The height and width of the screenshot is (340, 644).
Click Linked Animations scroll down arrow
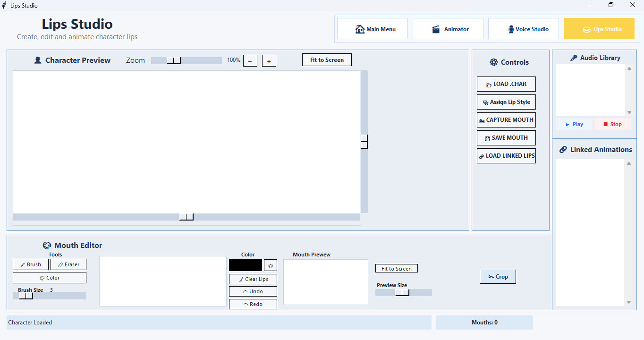click(629, 302)
